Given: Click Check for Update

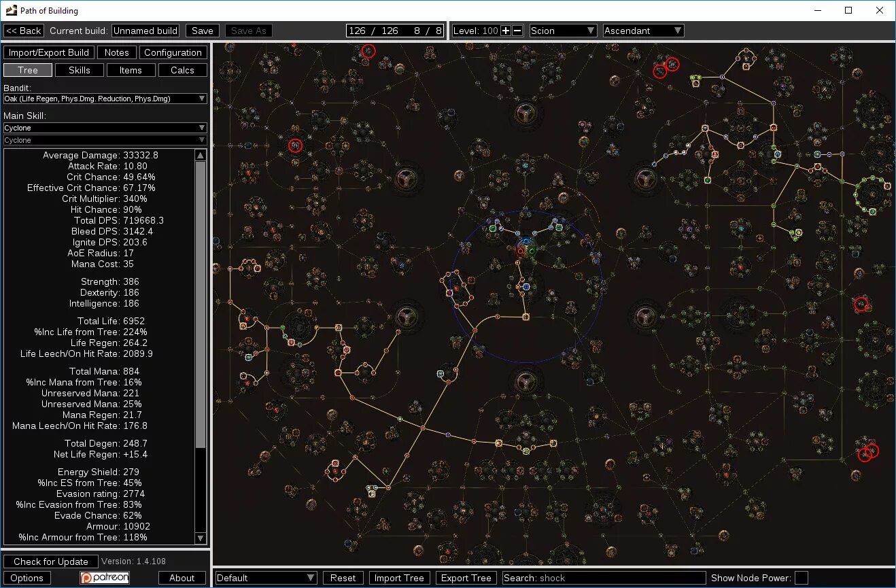Looking at the screenshot, I should 51,561.
